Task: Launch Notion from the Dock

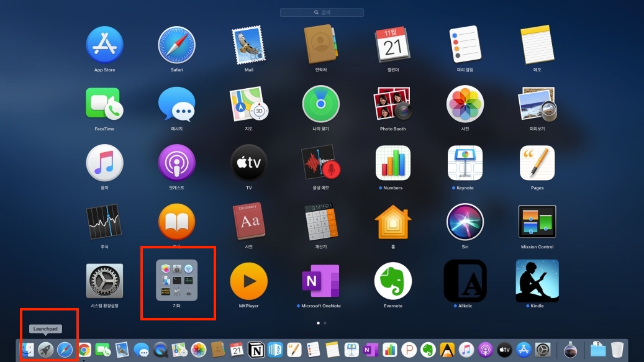Action: (256, 350)
